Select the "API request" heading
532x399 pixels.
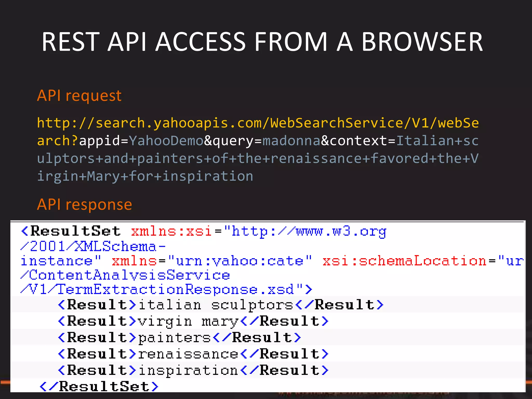[x=79, y=96]
